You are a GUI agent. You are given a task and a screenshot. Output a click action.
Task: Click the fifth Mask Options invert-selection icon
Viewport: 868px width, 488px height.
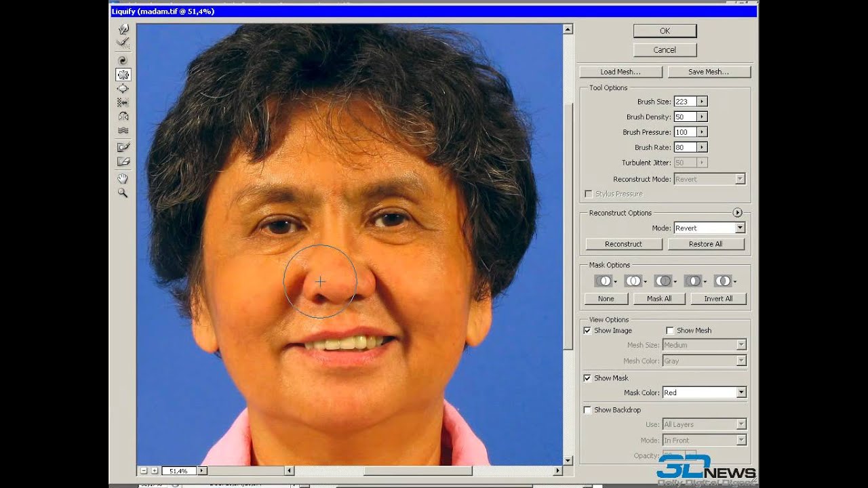[x=723, y=281]
